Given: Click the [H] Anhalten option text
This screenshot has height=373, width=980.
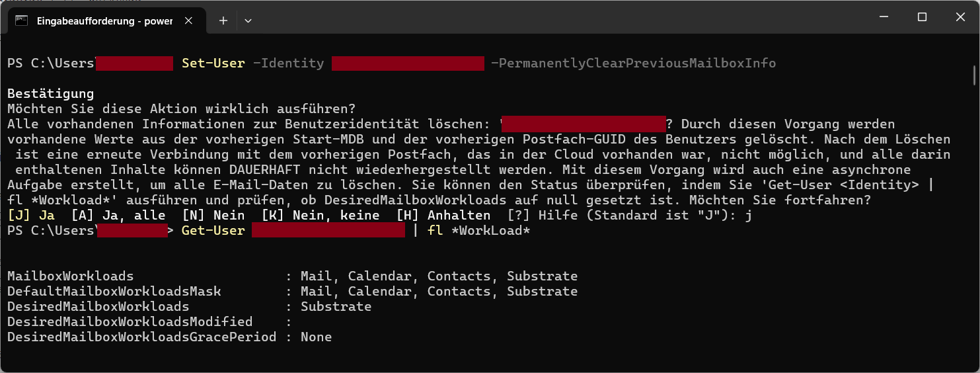Looking at the screenshot, I should (x=443, y=215).
